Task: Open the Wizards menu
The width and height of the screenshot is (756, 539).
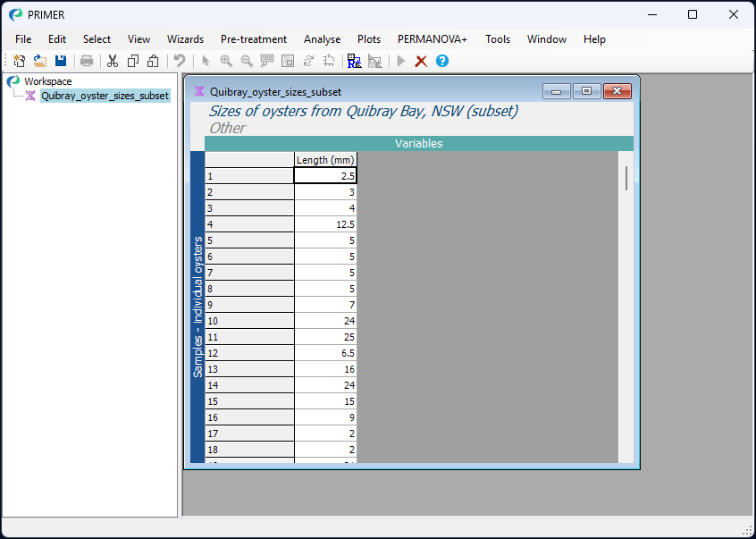Action: [x=185, y=39]
